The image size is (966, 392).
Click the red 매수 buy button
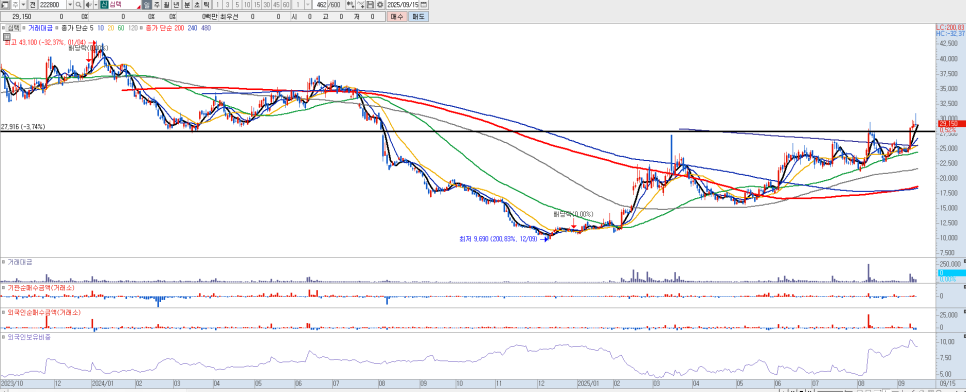click(x=396, y=17)
